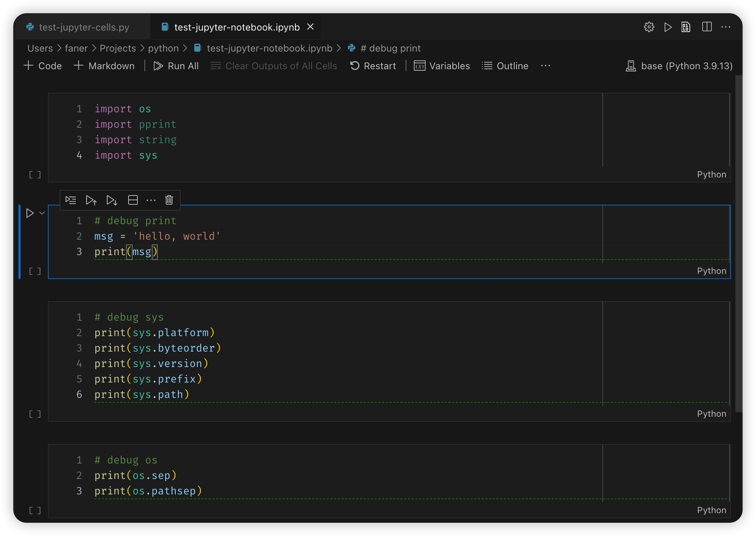The image size is (756, 536).
Task: Toggle clear outputs of all cells
Action: coord(274,66)
